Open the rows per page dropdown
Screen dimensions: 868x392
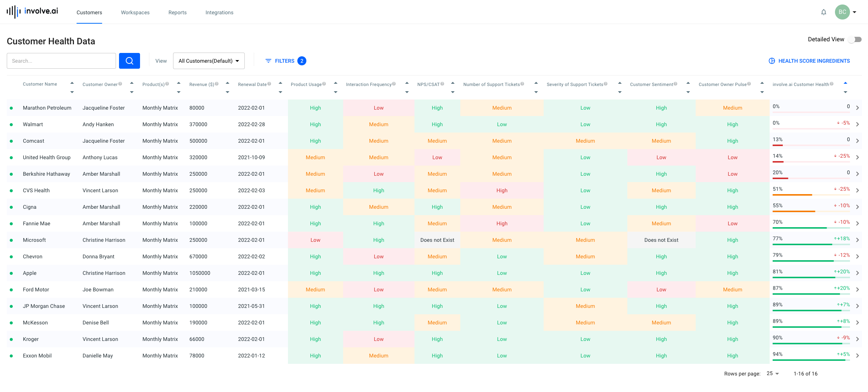pyautogui.click(x=773, y=374)
